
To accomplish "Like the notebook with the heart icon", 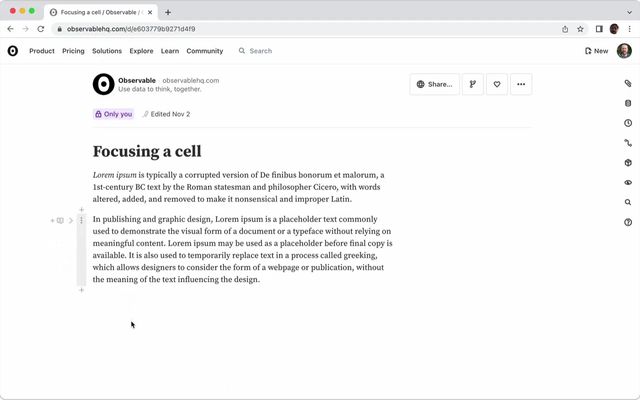I will click(x=497, y=84).
